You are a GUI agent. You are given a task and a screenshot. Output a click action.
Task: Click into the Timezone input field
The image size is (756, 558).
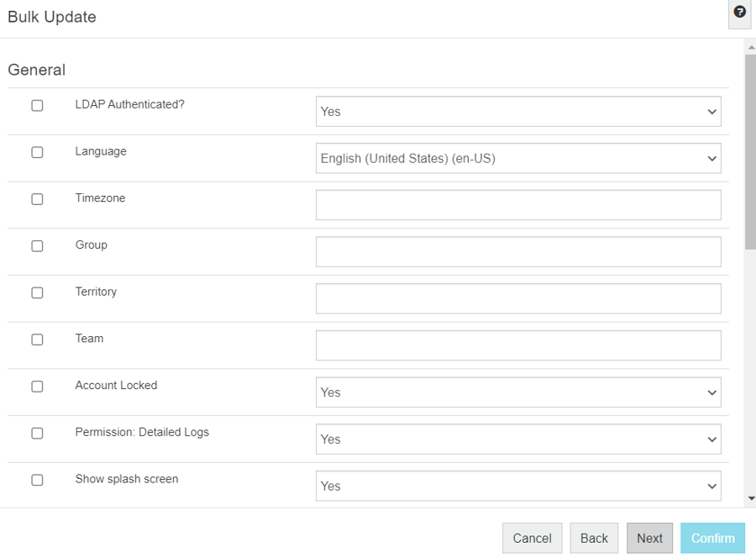[x=518, y=205]
